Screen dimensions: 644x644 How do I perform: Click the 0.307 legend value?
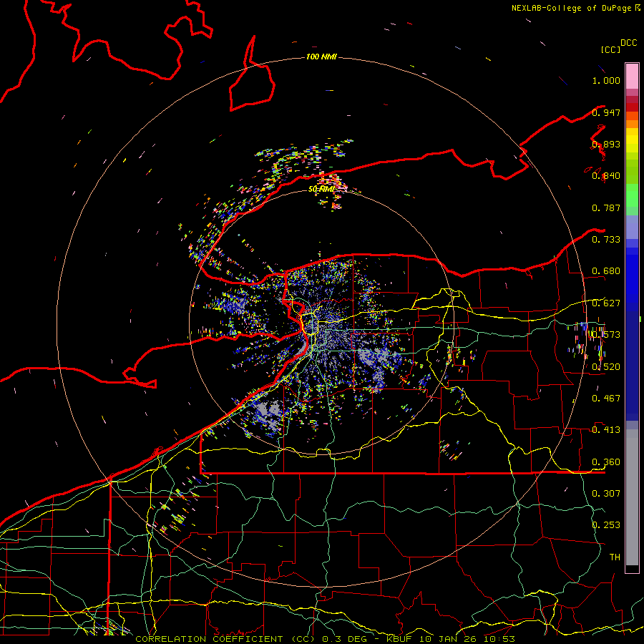tap(606, 493)
